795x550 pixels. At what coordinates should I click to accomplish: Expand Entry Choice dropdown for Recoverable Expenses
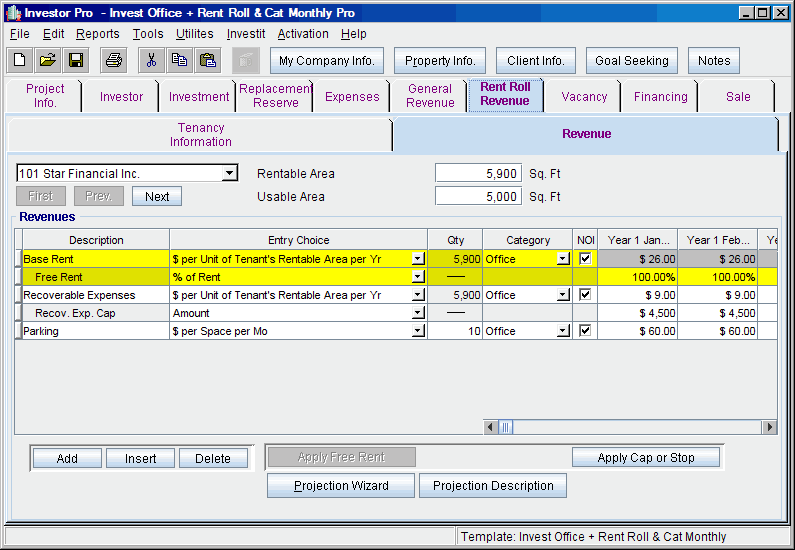click(418, 295)
